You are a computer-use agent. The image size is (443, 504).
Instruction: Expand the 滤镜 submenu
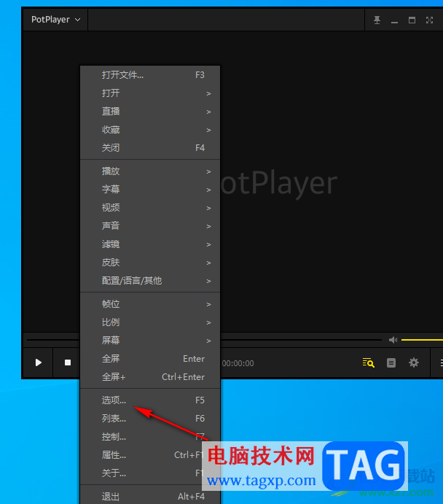pos(150,244)
